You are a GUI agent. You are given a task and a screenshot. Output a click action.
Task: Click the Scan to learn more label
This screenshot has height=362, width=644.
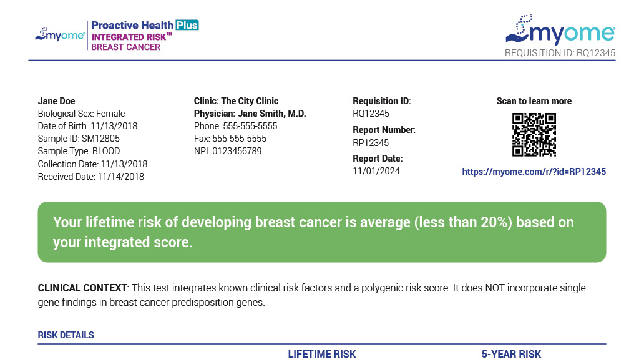coord(534,101)
